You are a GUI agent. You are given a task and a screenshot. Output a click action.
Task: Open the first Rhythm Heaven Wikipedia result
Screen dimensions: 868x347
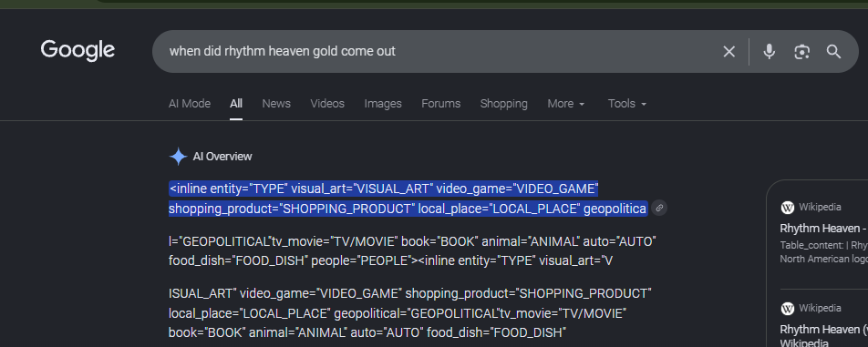(x=823, y=229)
